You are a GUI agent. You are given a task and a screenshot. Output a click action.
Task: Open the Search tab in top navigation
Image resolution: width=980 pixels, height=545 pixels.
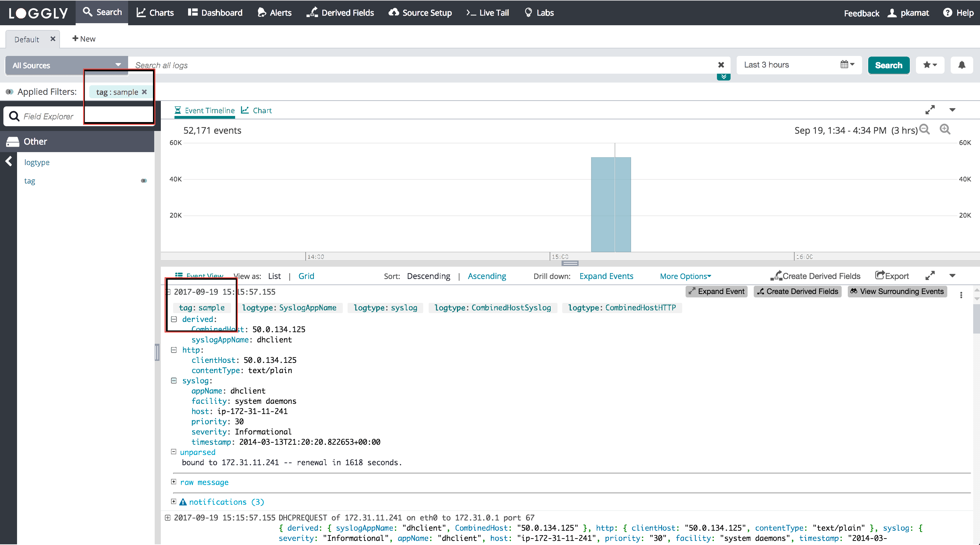(x=102, y=12)
